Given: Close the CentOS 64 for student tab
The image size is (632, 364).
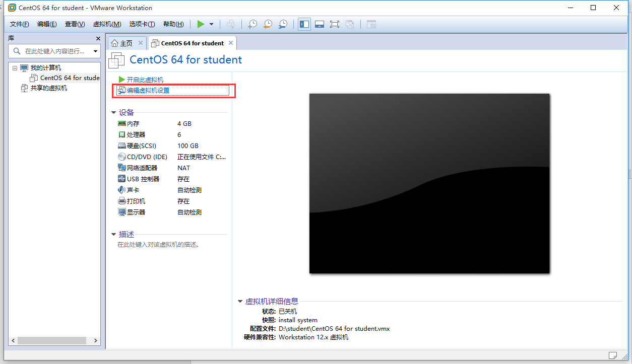Looking at the screenshot, I should (x=231, y=43).
